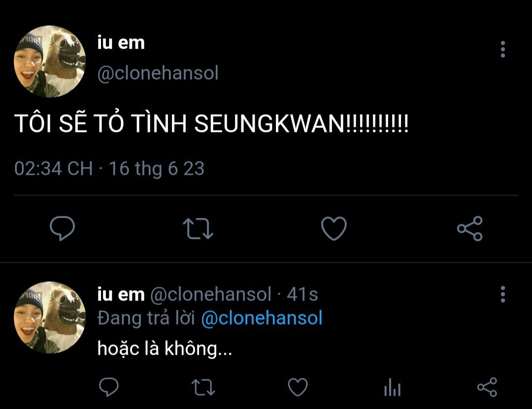Reply to the "hoặc là không..." tweet
The image size is (532, 409).
108,387
